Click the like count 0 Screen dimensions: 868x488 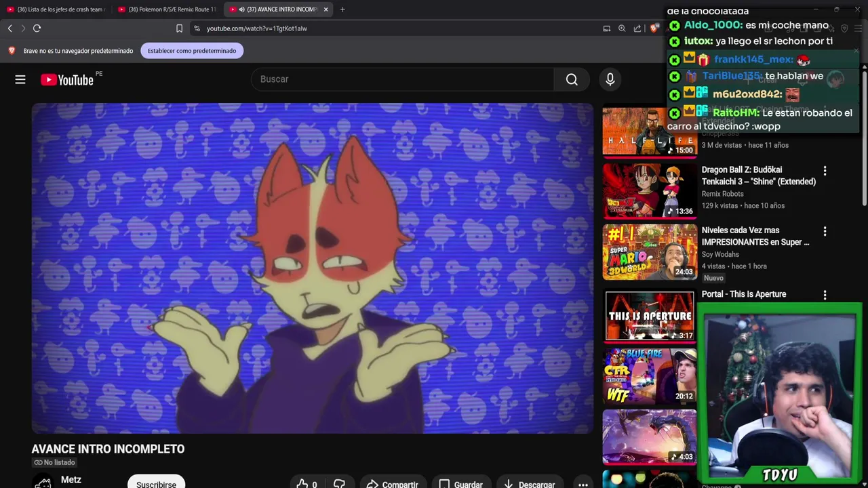pos(315,484)
